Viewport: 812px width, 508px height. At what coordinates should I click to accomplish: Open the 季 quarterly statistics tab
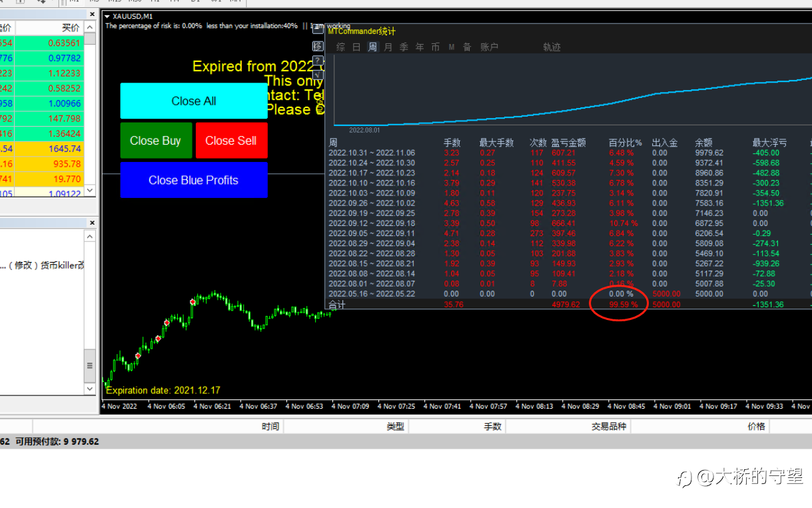point(404,47)
